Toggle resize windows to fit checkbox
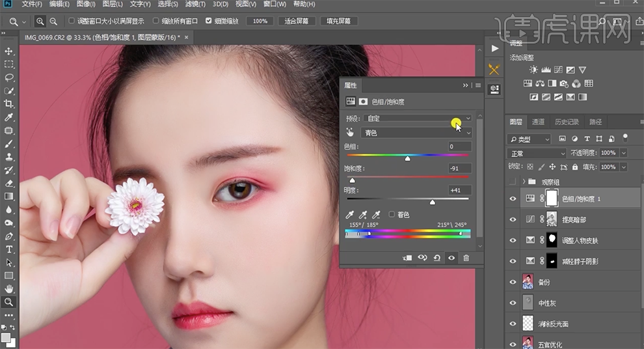This screenshot has width=644, height=349. [72, 21]
